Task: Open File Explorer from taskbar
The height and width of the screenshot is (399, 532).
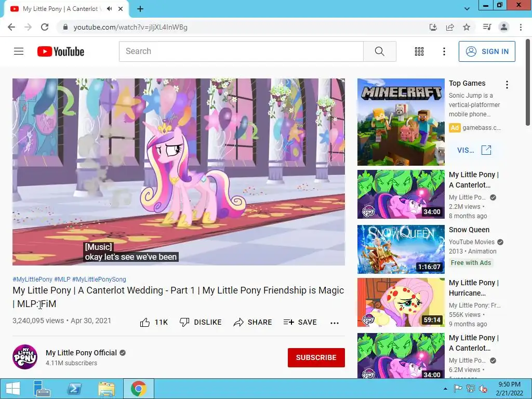Action: click(x=107, y=389)
